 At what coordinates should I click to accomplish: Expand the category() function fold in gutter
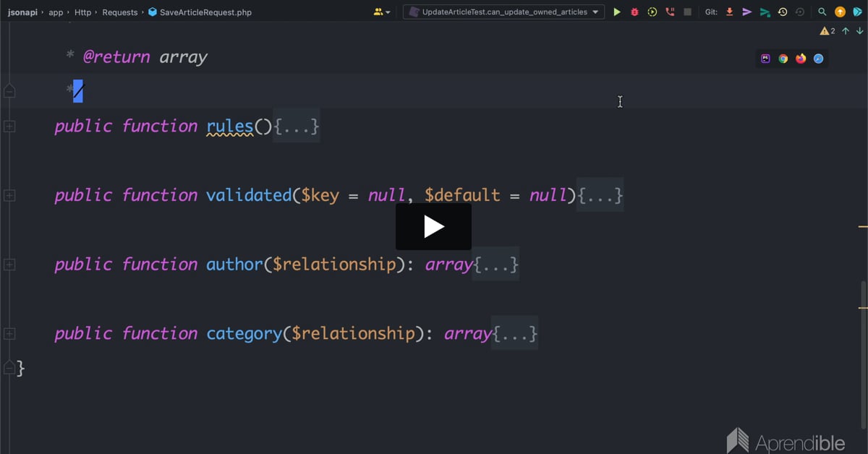(9, 333)
